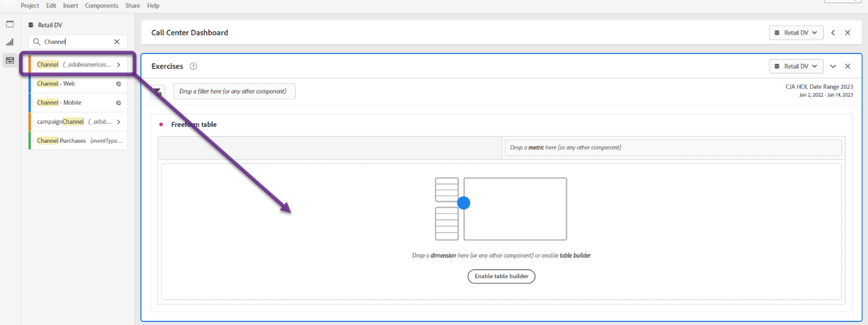Click the Exercises help icon
The width and height of the screenshot is (868, 325).
[x=193, y=66]
